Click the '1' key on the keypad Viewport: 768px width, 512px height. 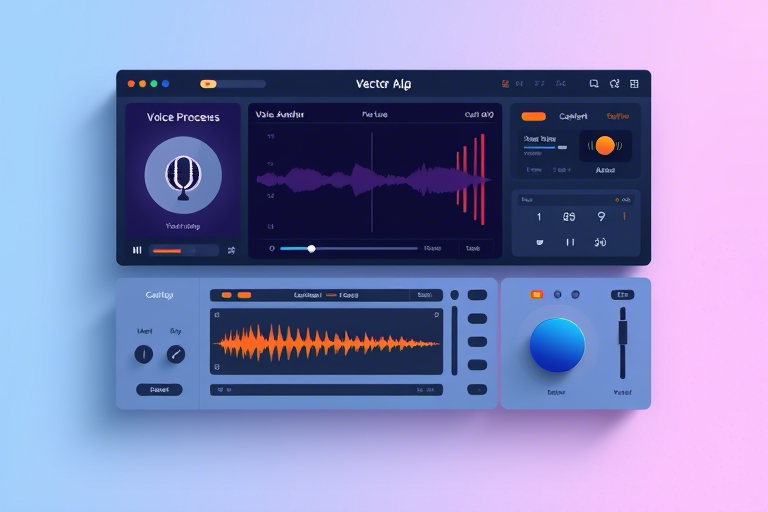[x=539, y=217]
